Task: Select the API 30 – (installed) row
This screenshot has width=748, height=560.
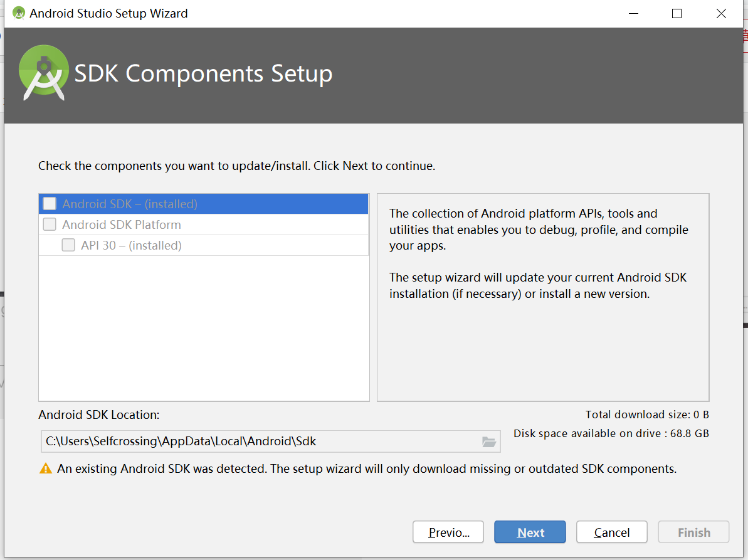Action: pyautogui.click(x=188, y=245)
